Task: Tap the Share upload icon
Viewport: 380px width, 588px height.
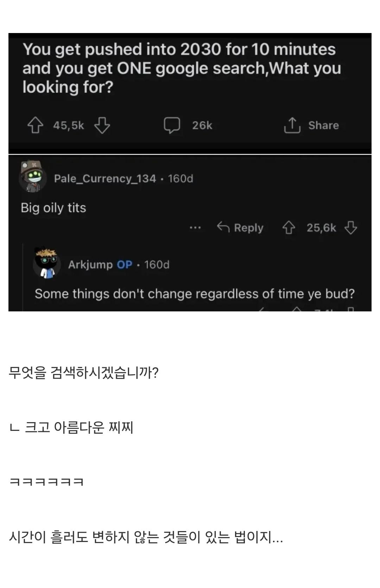Action: tap(292, 125)
